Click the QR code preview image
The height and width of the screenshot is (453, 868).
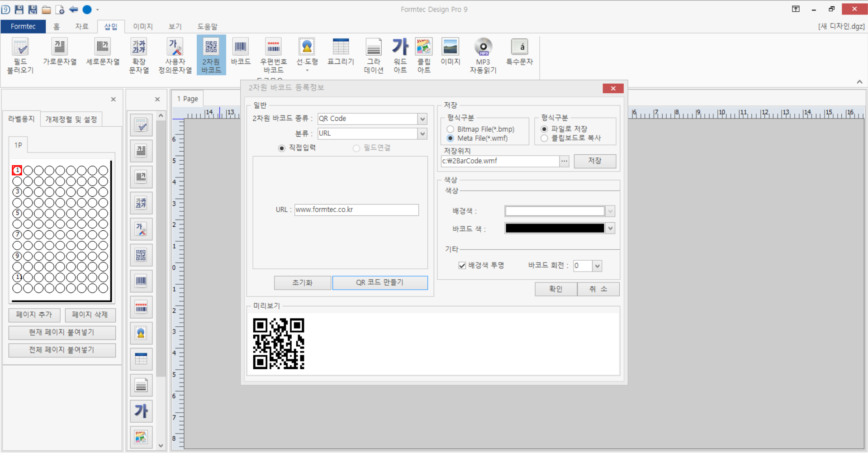279,343
